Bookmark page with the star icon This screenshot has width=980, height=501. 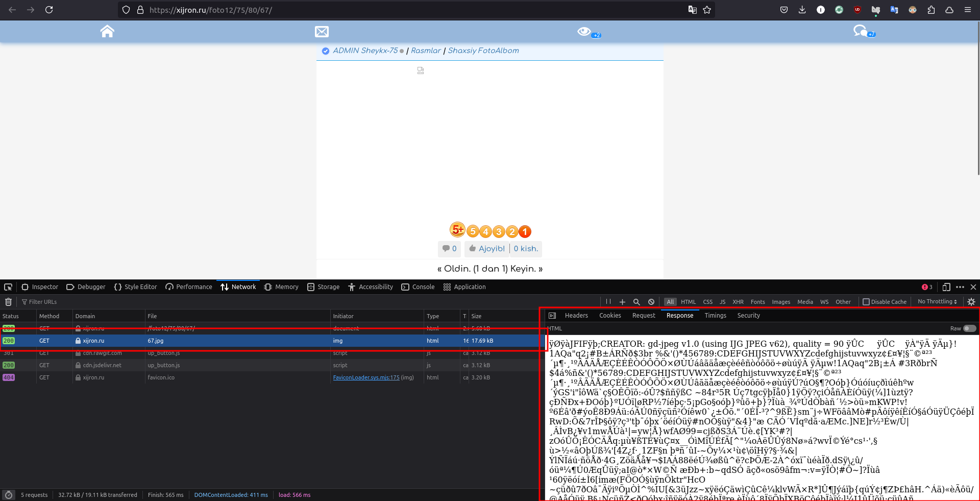tap(707, 10)
